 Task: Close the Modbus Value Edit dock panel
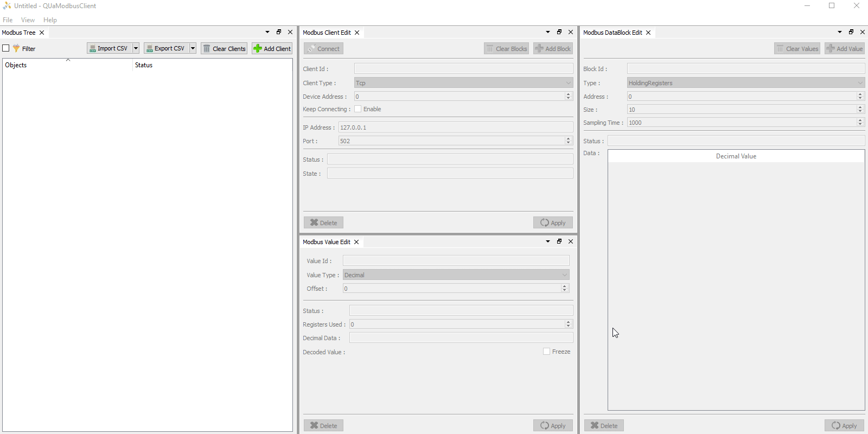click(x=571, y=241)
